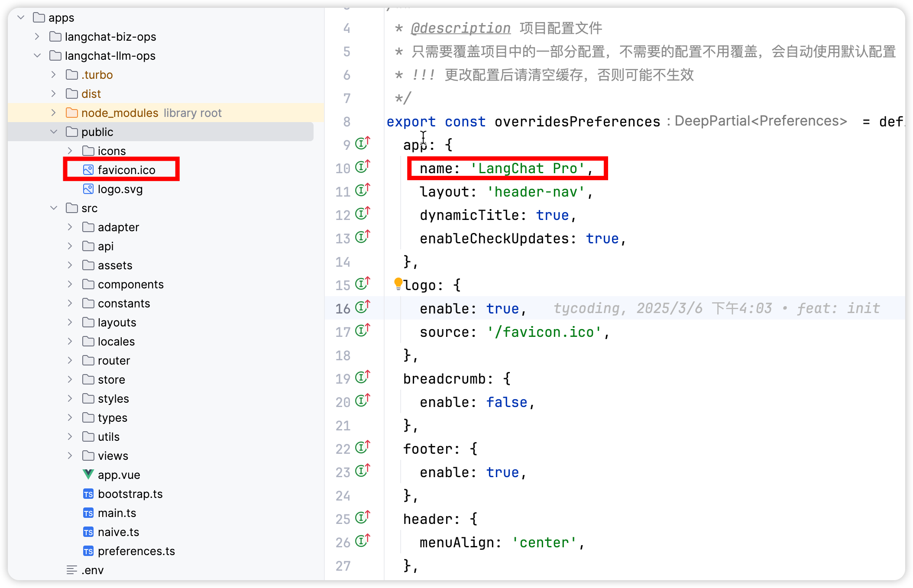Open preferences.ts in the project tree
Viewport: 913px width, 588px height.
(x=136, y=551)
